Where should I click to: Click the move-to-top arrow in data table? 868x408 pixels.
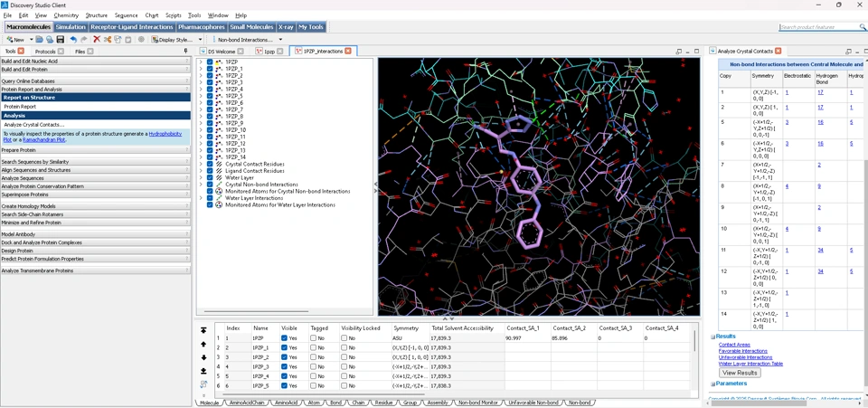tap(203, 331)
